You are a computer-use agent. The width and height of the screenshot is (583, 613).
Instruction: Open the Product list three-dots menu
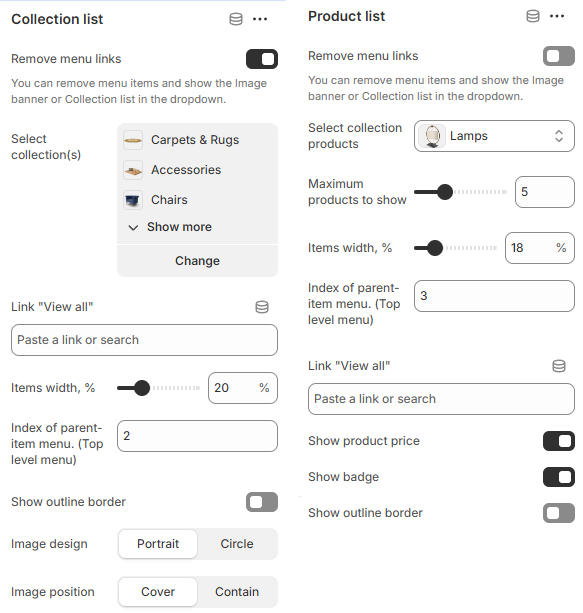pos(557,16)
